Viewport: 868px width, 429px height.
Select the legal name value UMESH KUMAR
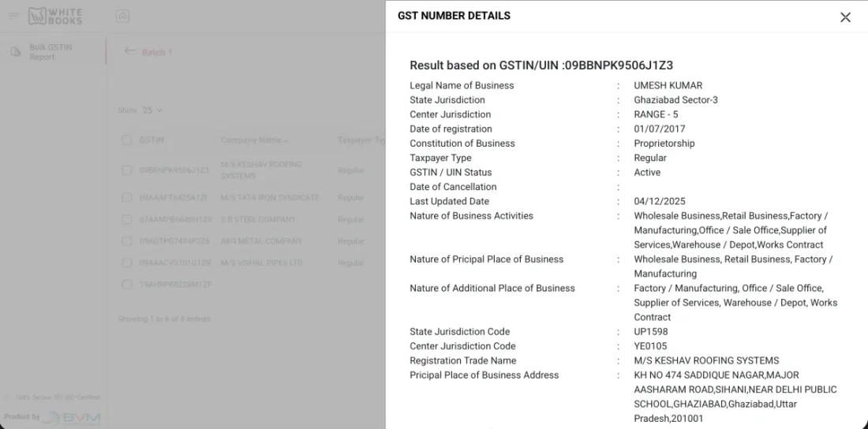668,86
